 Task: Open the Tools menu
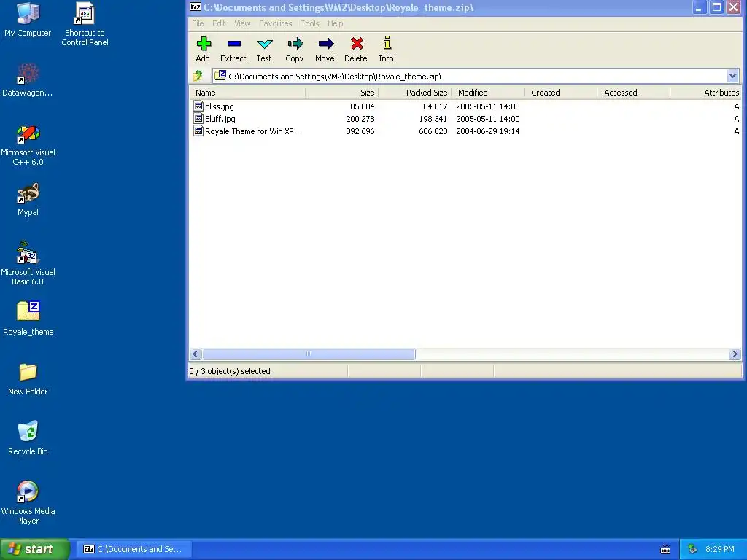(x=309, y=23)
